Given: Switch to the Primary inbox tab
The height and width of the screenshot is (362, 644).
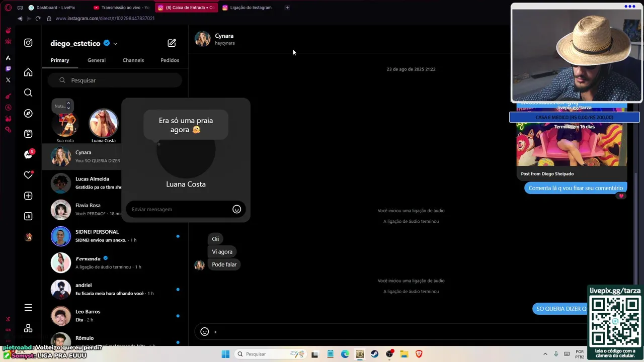Looking at the screenshot, I should point(60,60).
